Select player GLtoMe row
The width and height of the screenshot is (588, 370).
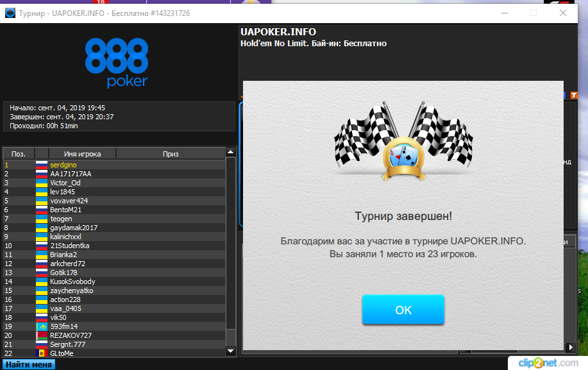(114, 353)
